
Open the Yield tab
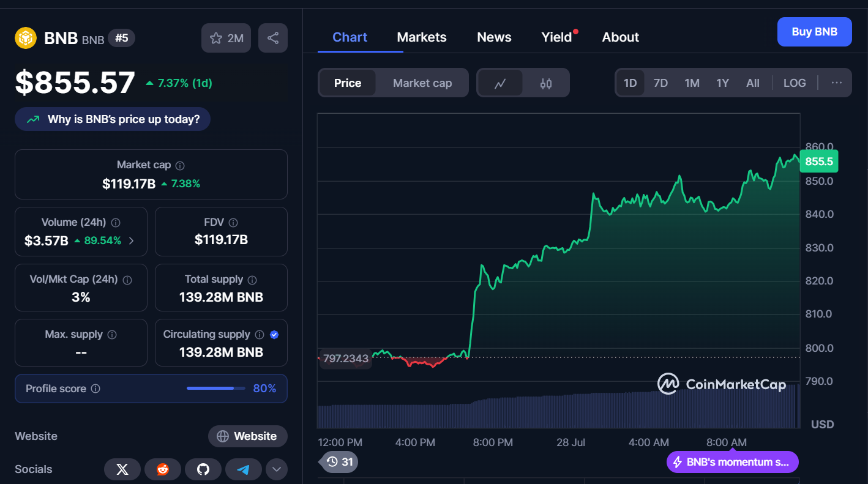tap(556, 37)
